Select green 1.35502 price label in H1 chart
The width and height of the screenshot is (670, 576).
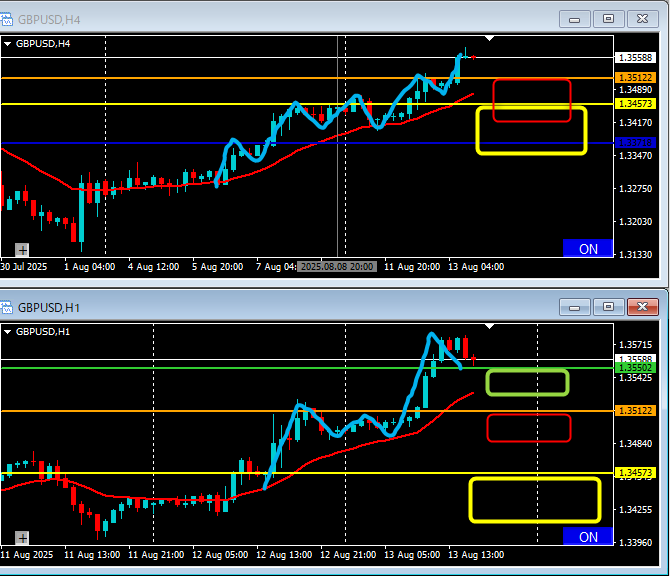(635, 368)
